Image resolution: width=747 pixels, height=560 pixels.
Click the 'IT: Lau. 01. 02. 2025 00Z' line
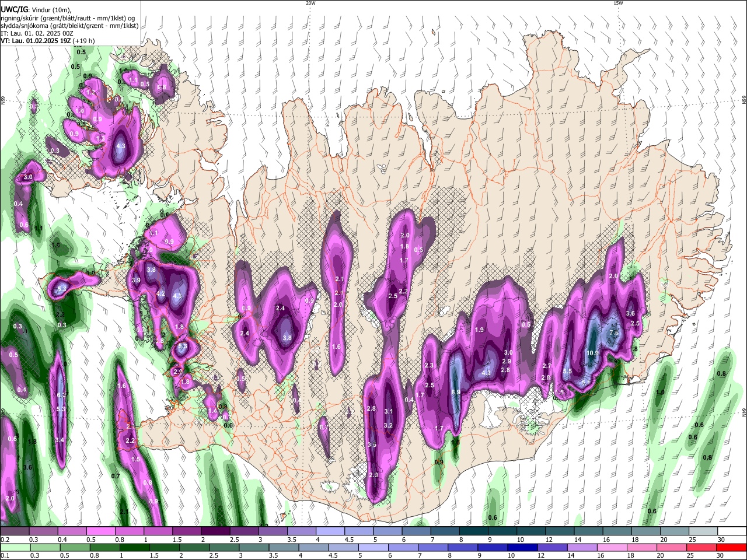point(37,33)
